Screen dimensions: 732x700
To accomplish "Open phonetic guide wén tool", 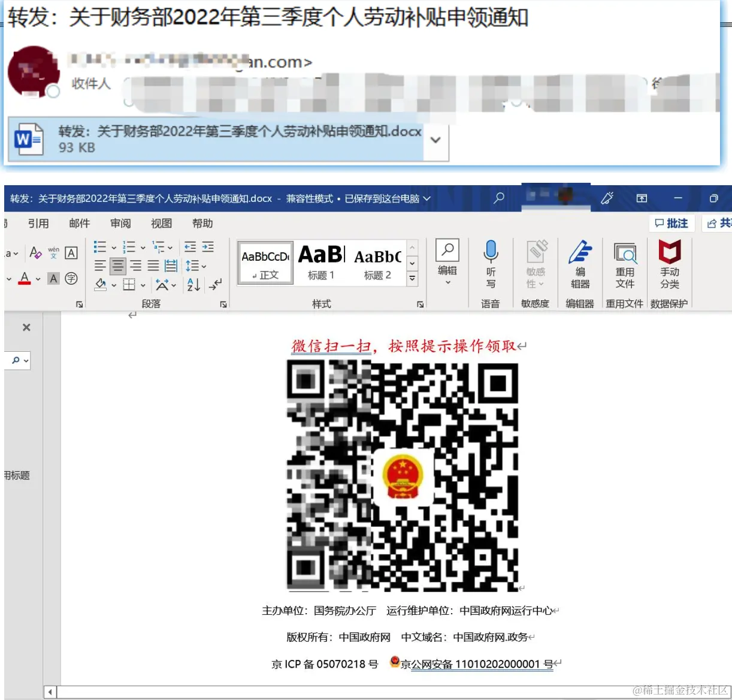I will (53, 252).
